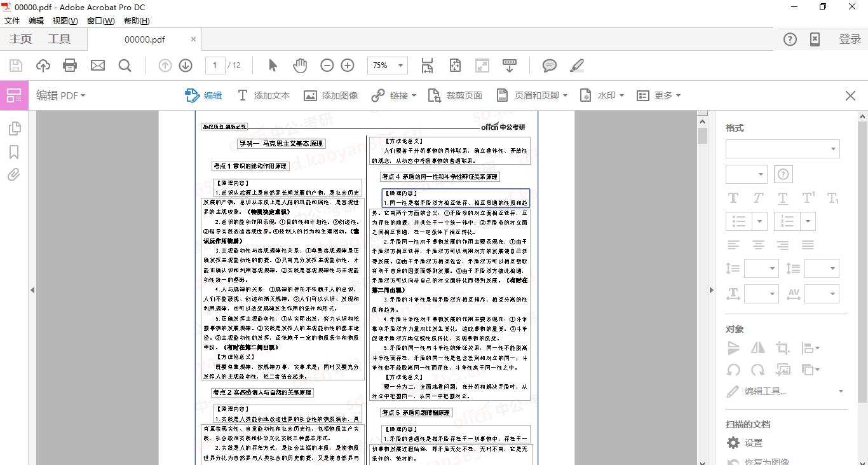Click the Print icon
The height and width of the screenshot is (465, 868).
tap(70, 65)
